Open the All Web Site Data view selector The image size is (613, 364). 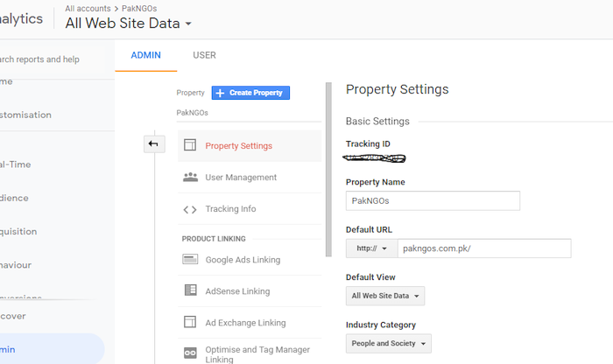(x=128, y=24)
